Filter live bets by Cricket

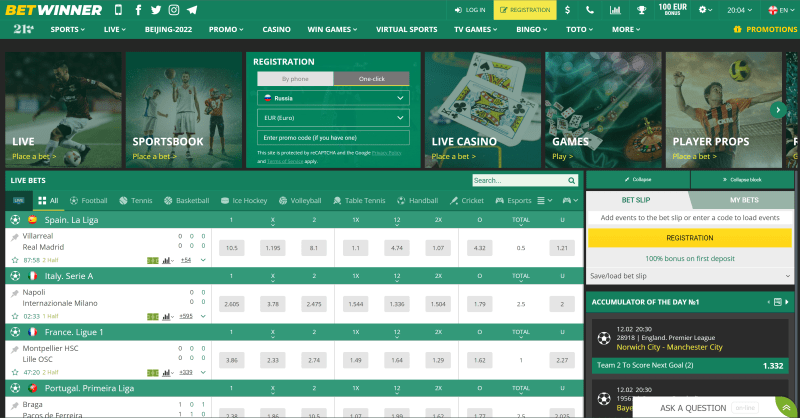tap(467, 201)
